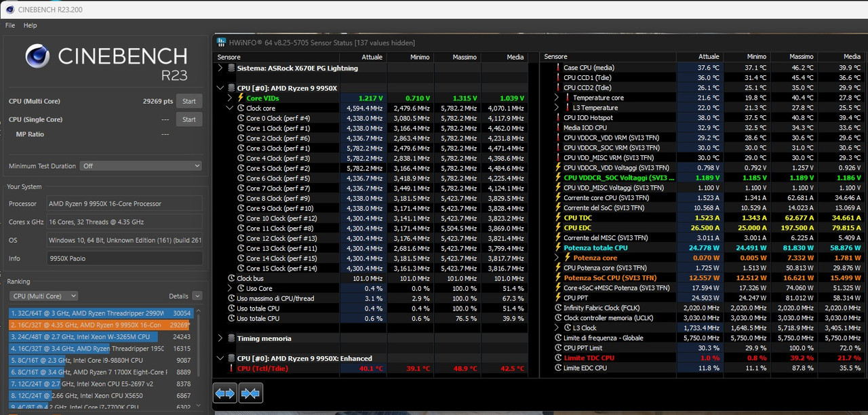This screenshot has height=415, width=868.
Task: Expand the Sistema: ASRock X670E PG Lightning node
Action: [220, 68]
